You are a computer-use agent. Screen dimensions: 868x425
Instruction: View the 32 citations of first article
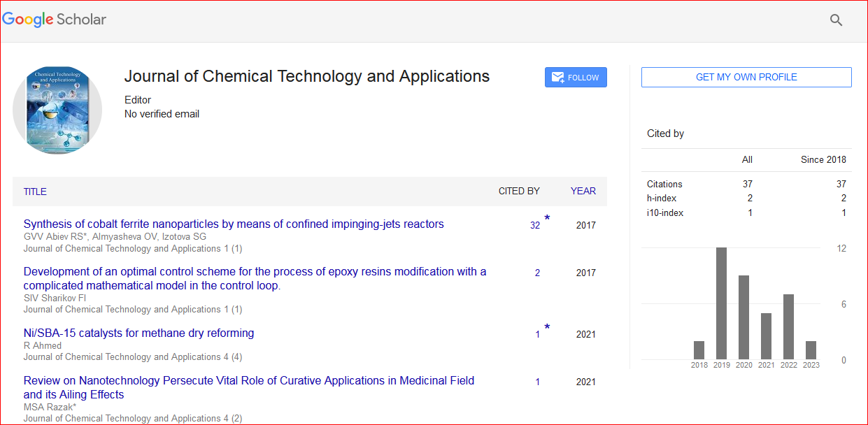[534, 226]
